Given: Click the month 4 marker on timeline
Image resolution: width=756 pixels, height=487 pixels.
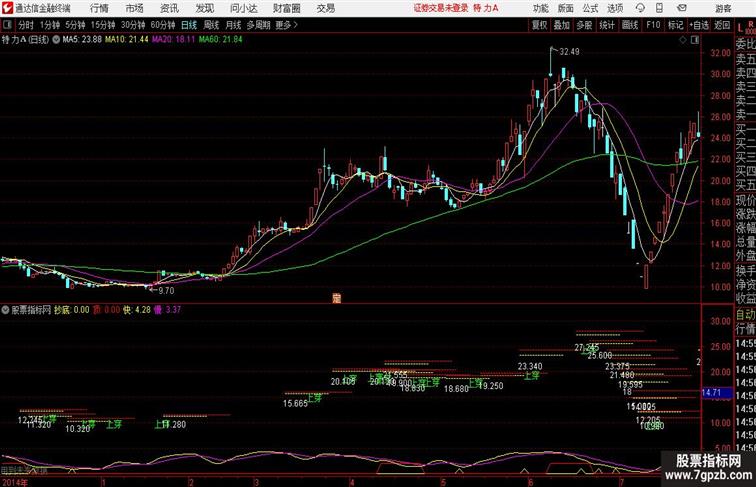Looking at the screenshot, I should click(352, 482).
